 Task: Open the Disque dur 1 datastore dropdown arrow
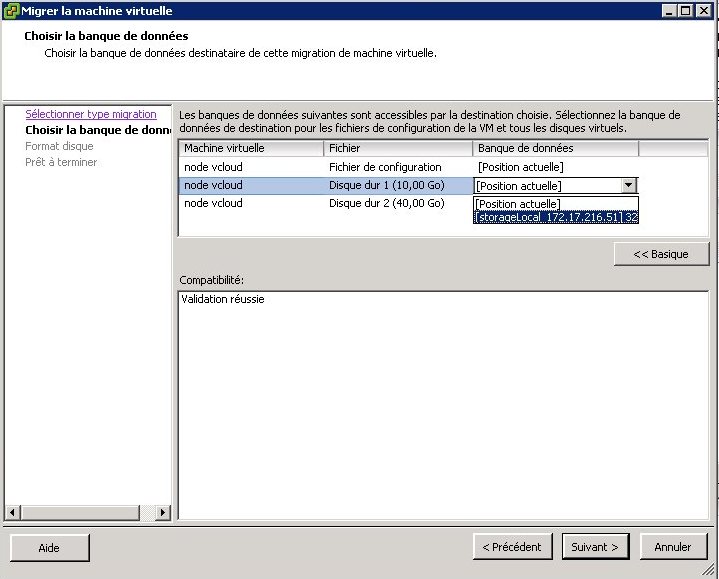(x=628, y=186)
